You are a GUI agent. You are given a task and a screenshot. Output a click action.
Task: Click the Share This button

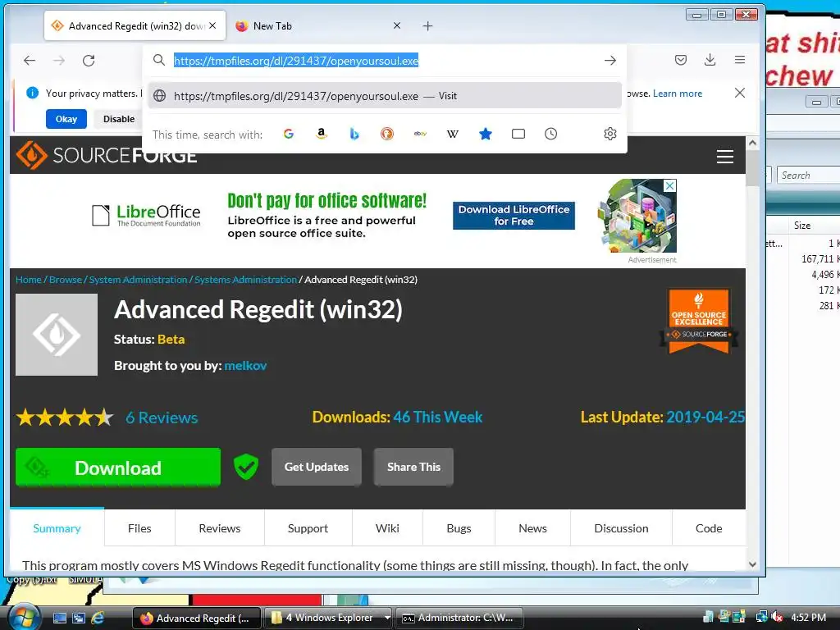(x=413, y=467)
